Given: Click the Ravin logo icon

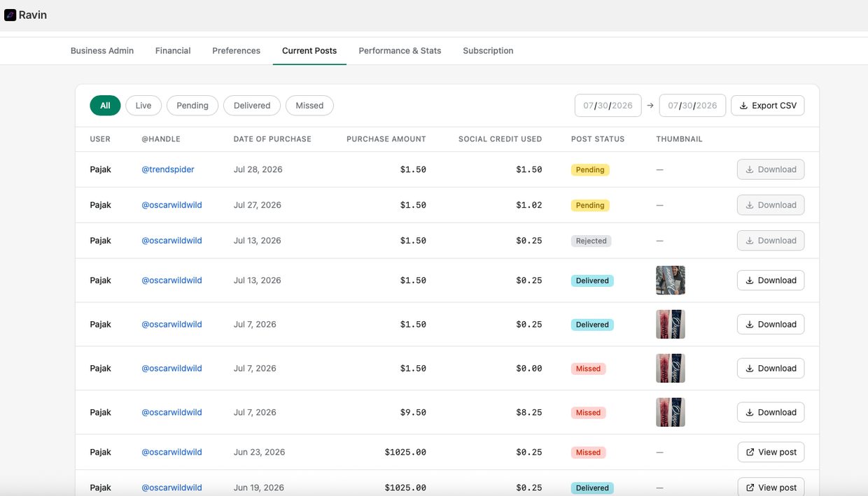Looking at the screenshot, I should pyautogui.click(x=10, y=15).
